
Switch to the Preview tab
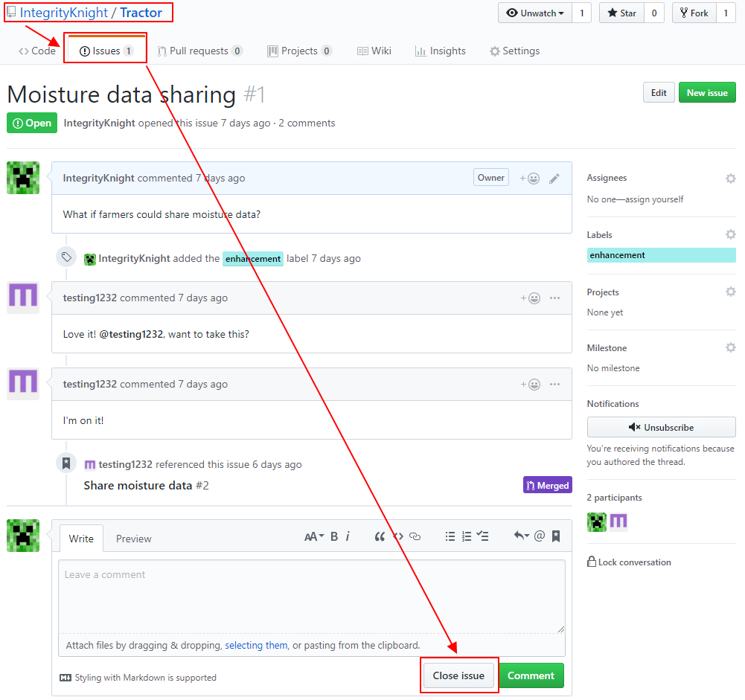(133, 538)
